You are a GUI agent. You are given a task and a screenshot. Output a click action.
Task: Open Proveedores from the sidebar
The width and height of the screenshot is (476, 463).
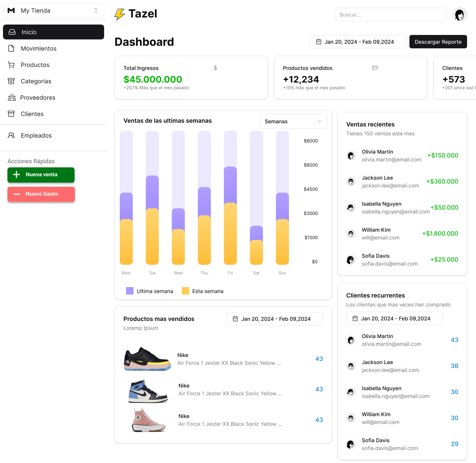coord(54,97)
